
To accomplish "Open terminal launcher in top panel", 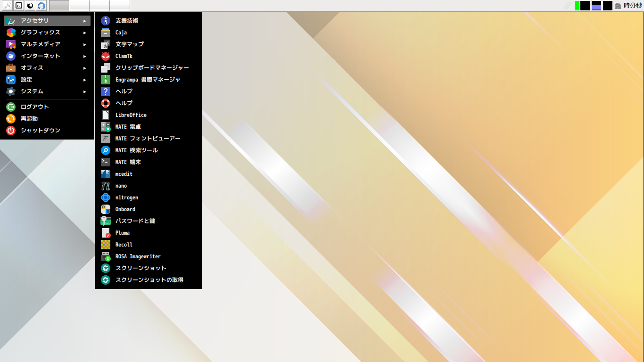I will point(19,6).
